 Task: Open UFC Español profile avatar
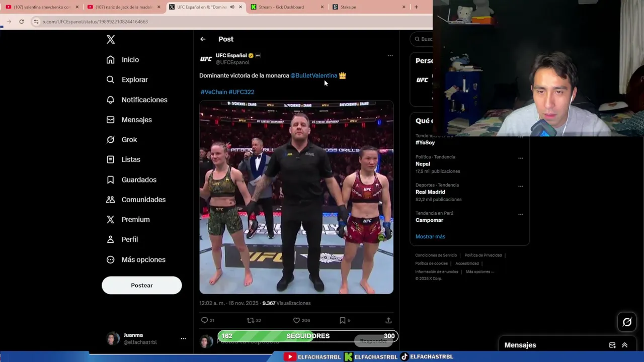point(206,59)
